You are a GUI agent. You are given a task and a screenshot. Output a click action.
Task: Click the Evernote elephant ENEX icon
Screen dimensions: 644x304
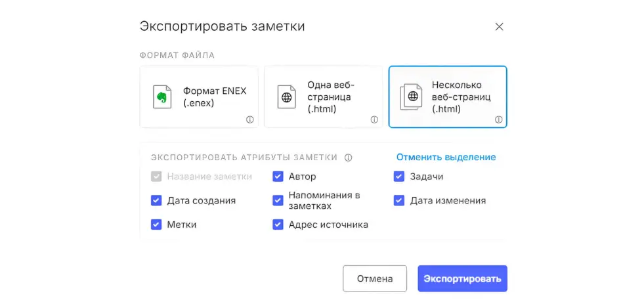161,97
